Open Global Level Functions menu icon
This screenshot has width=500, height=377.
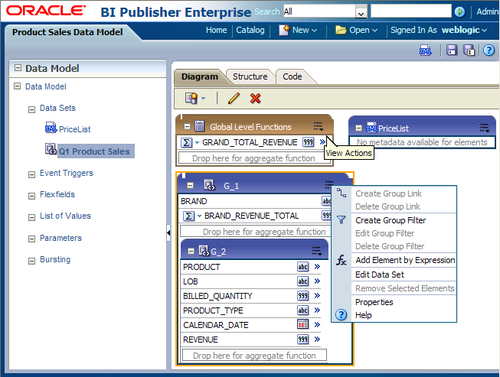[x=318, y=126]
